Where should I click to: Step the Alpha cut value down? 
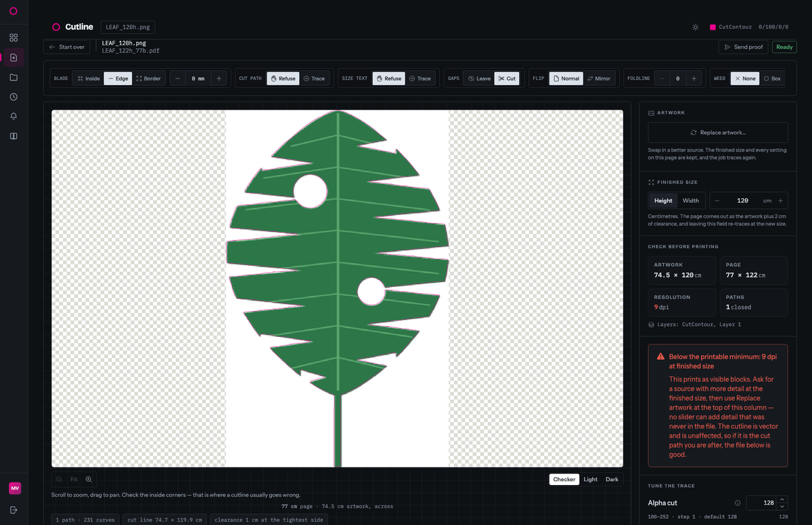click(x=784, y=506)
